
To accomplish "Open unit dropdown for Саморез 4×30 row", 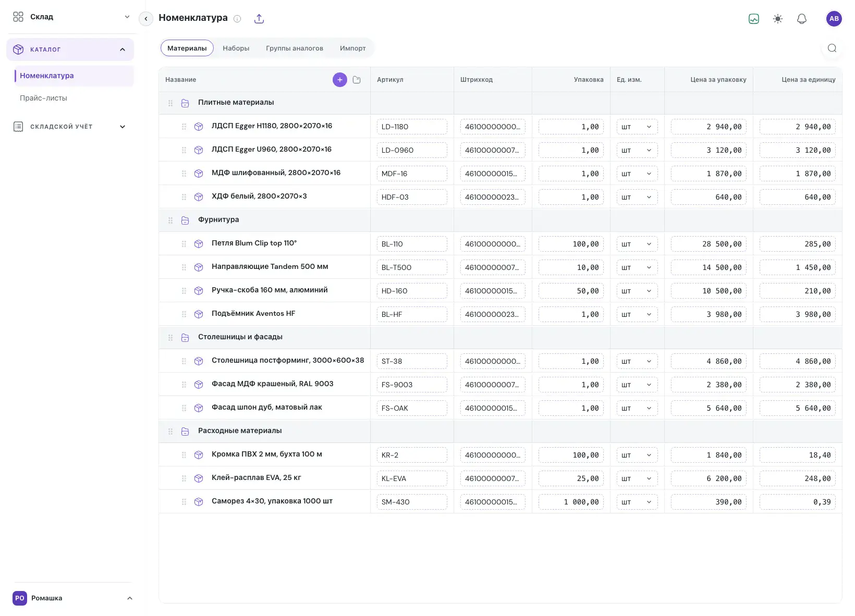I will pos(637,502).
